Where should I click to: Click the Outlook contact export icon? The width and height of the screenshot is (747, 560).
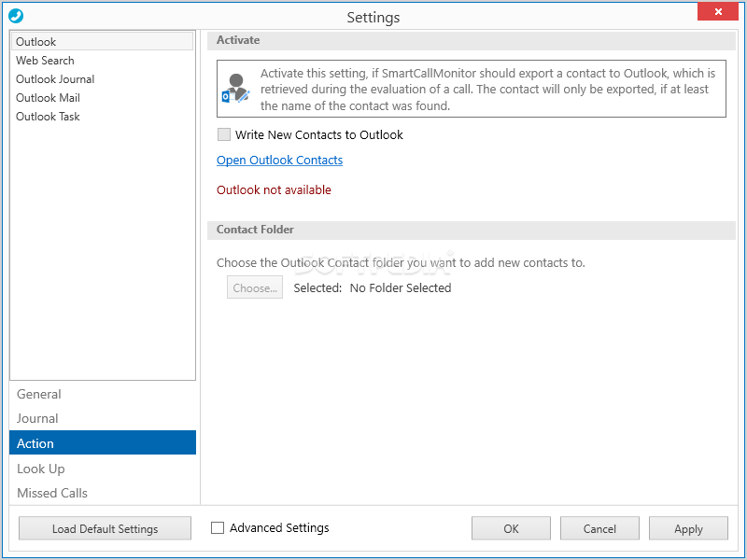coord(236,89)
